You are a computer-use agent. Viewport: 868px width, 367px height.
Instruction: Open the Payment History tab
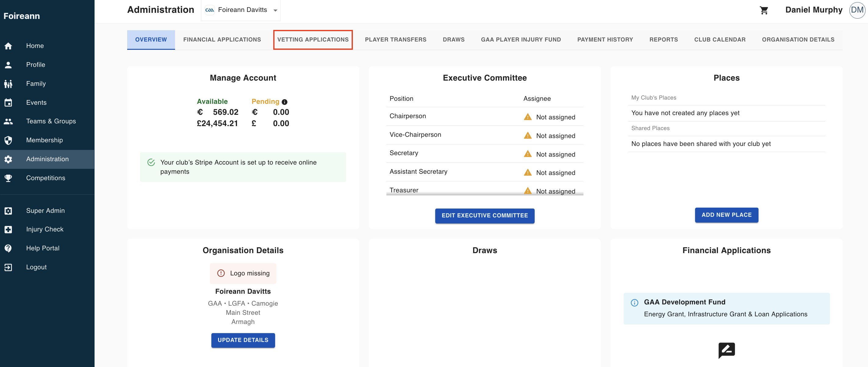click(x=605, y=40)
